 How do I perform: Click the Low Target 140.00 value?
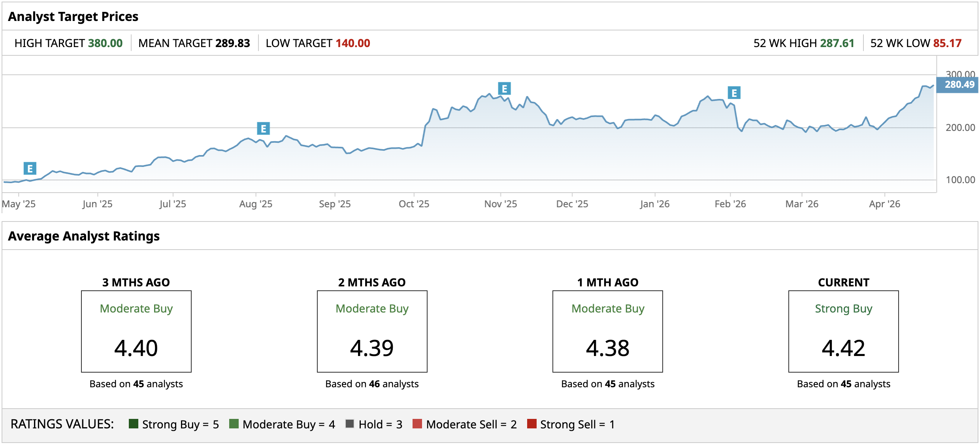click(352, 43)
